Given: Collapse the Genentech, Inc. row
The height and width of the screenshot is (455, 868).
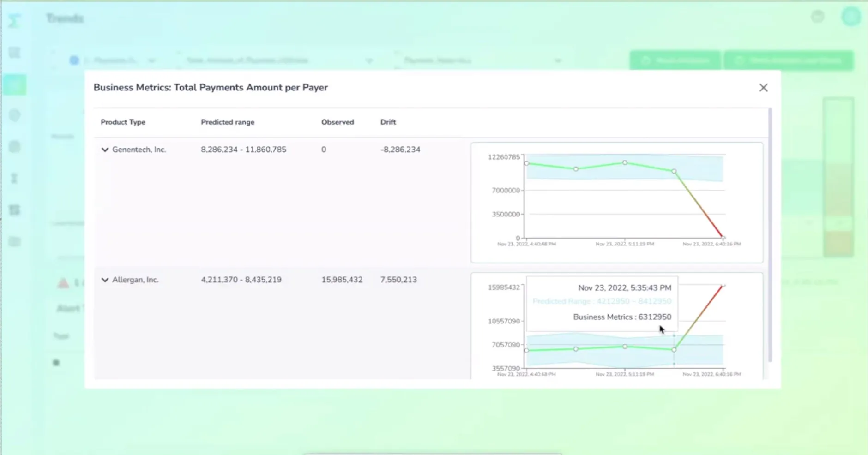Looking at the screenshot, I should coord(105,150).
